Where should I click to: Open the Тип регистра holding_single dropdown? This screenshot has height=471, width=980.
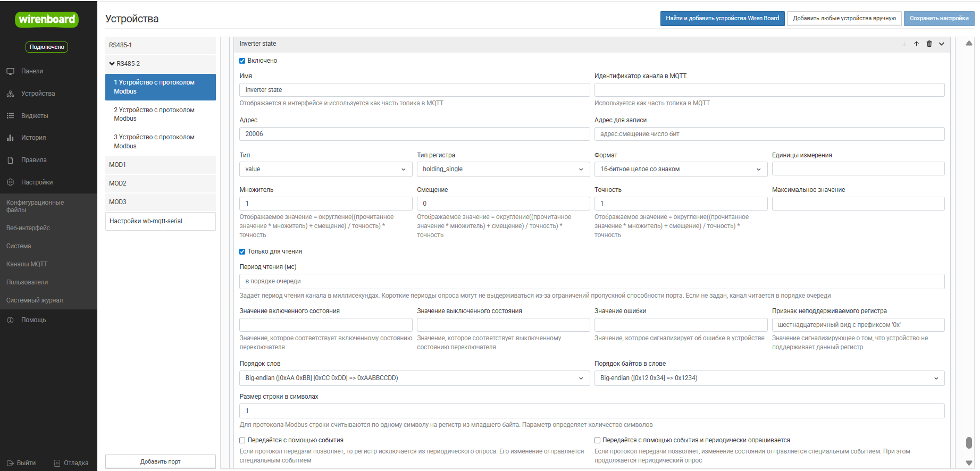click(x=503, y=169)
